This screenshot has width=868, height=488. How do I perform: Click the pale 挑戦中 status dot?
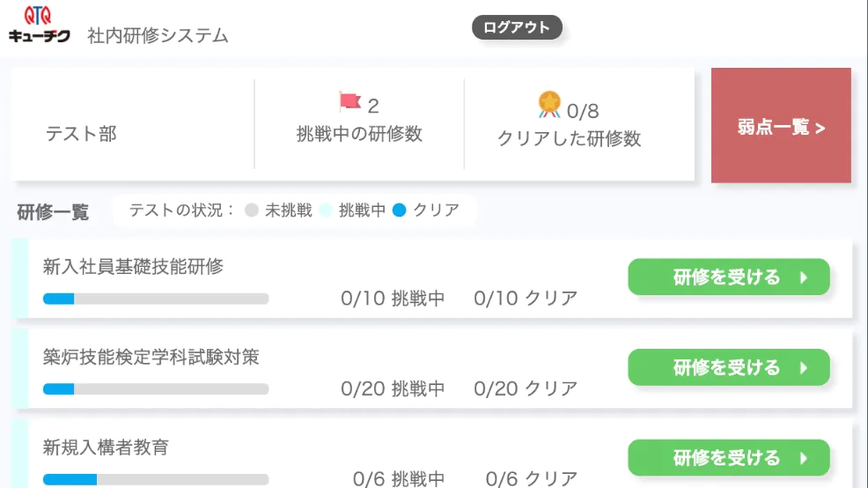pyautogui.click(x=326, y=211)
